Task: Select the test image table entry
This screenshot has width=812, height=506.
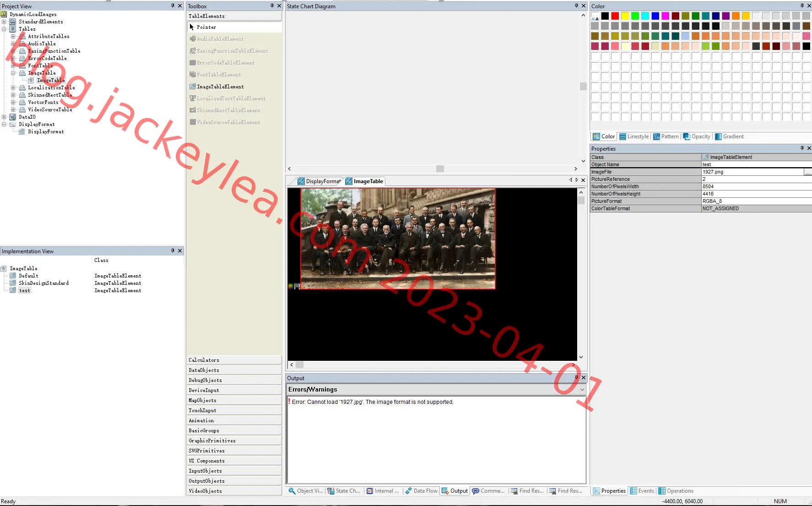Action: [24, 290]
